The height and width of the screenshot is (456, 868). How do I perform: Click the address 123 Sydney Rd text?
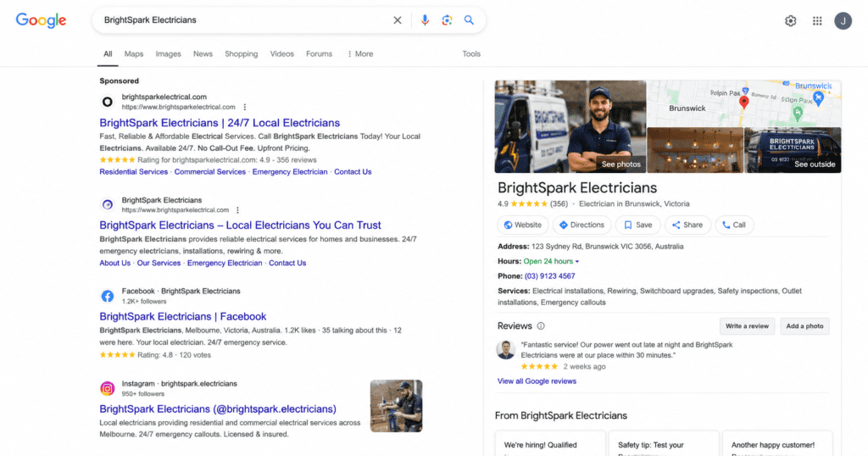[x=607, y=247]
